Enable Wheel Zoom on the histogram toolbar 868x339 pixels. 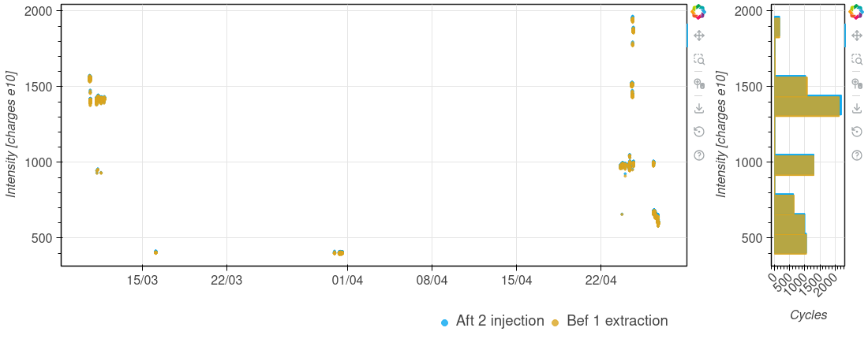pyautogui.click(x=857, y=84)
